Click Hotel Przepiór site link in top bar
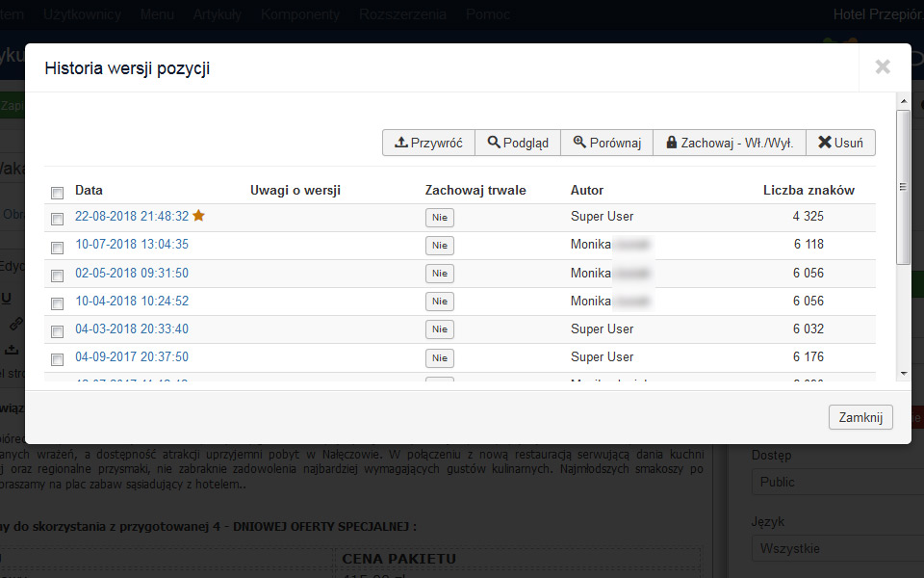Viewport: 924px width, 578px height. (x=878, y=14)
